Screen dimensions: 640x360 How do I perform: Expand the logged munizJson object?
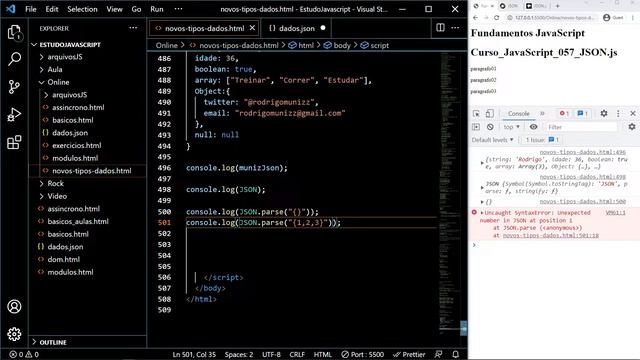[482, 163]
